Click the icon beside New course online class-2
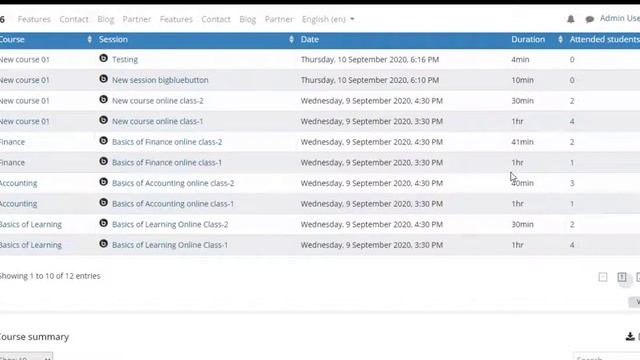 coord(104,100)
